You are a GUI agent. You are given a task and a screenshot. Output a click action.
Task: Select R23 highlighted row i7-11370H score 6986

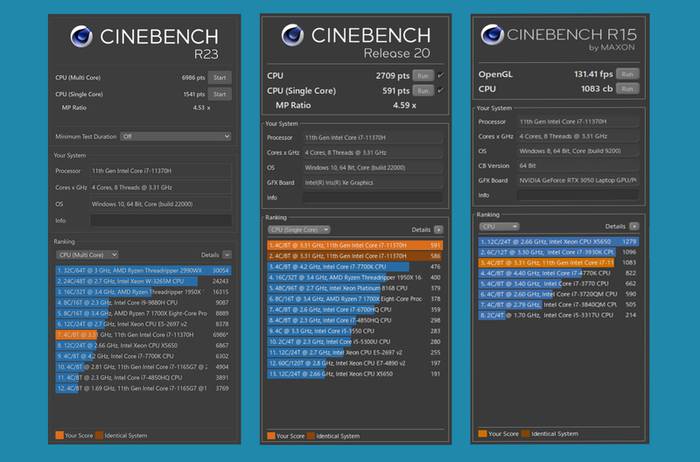click(x=143, y=335)
